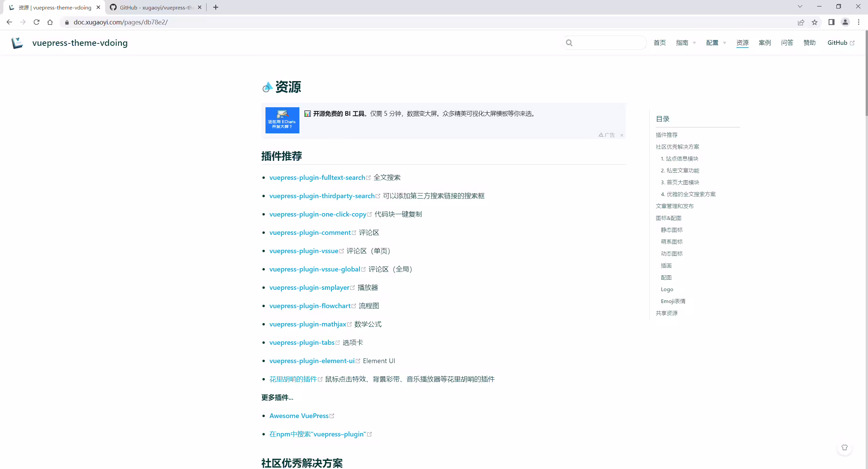Click the page vertical scrollbar
The image size is (868, 469).
coord(866,73)
